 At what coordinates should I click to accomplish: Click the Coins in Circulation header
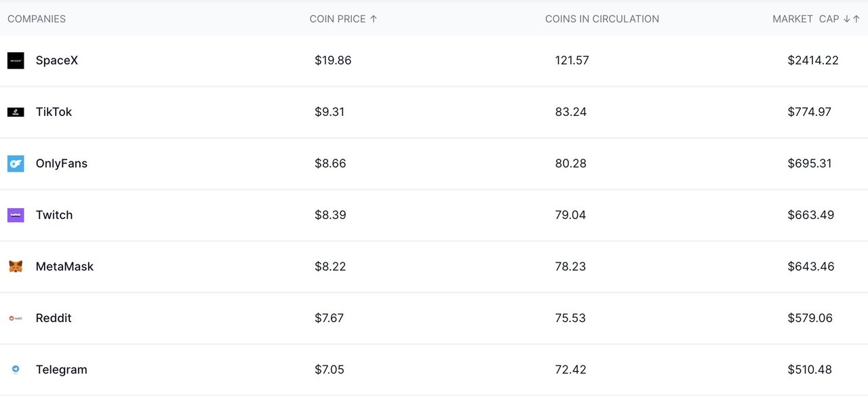[602, 19]
